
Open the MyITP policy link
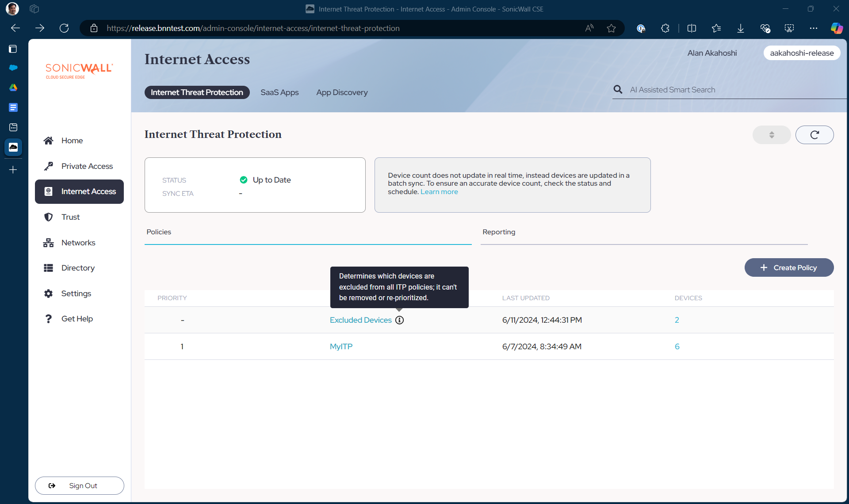tap(341, 347)
